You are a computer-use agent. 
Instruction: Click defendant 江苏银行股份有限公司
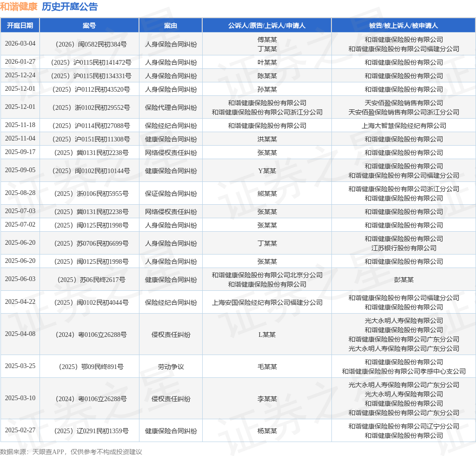(403, 248)
